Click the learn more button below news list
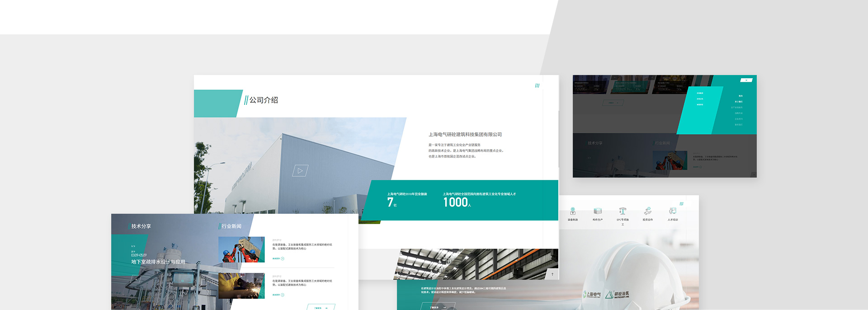 point(321,307)
